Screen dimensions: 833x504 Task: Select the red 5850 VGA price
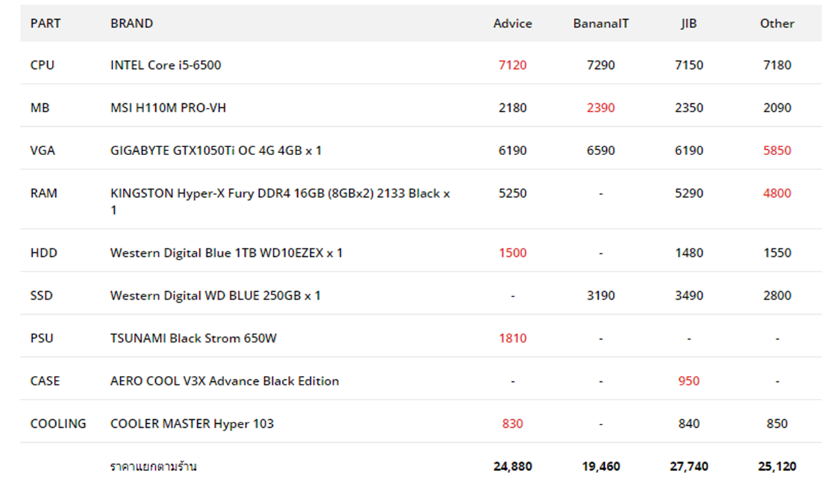tap(776, 150)
